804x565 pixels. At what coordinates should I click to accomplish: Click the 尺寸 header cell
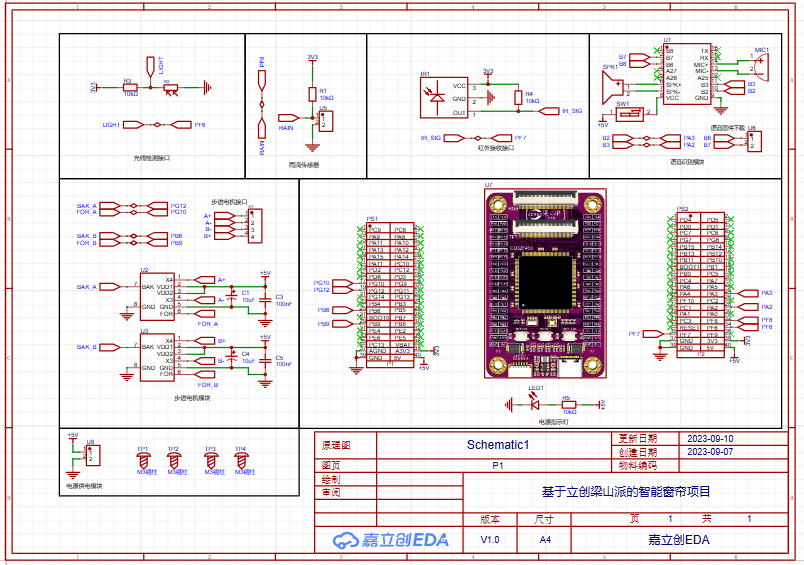click(x=544, y=519)
